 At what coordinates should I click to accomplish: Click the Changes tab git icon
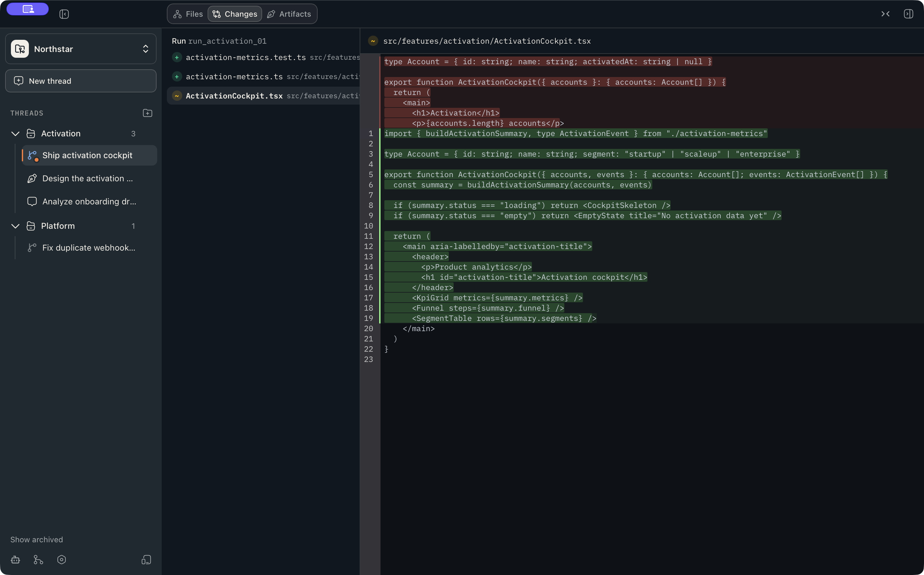[x=217, y=14]
